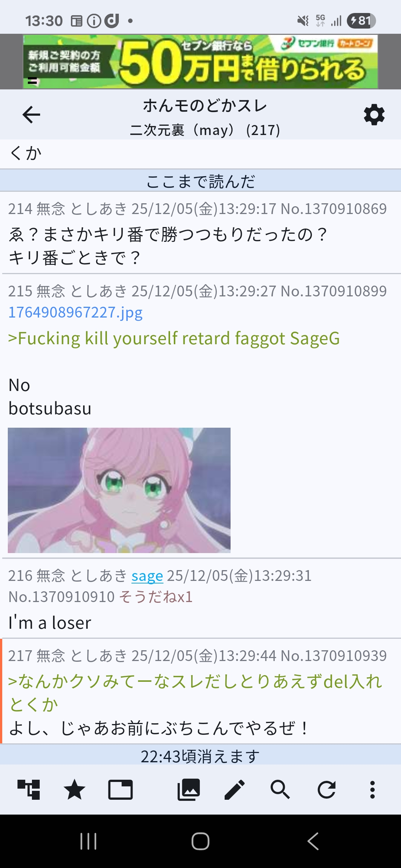401x868 pixels.
Task: Select post 217 header No.1370910939
Action: point(334,656)
